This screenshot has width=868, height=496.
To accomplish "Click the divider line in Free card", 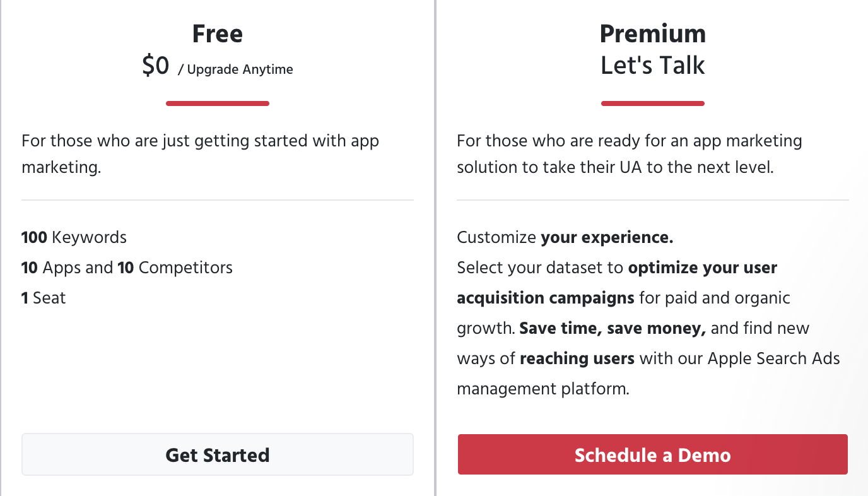I will [218, 200].
